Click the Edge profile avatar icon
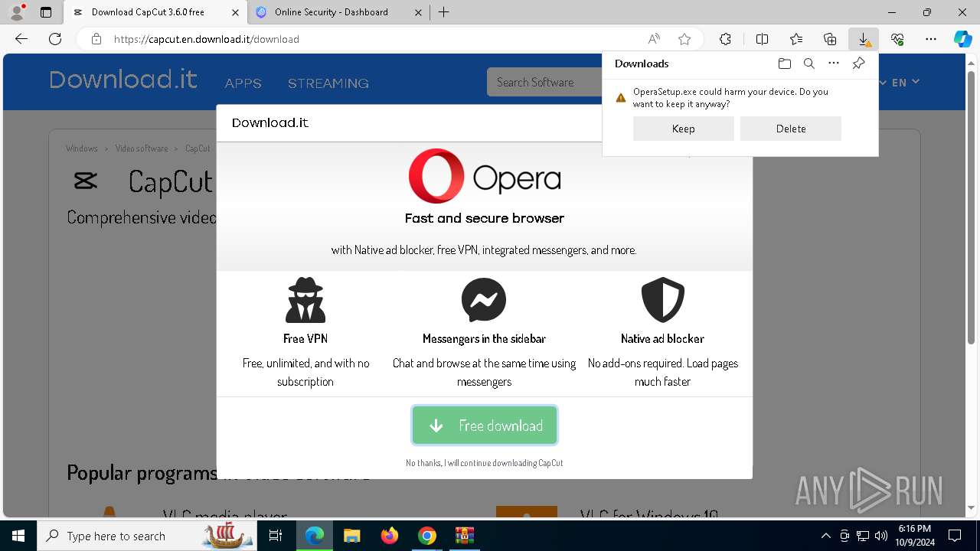The image size is (980, 551). (x=16, y=12)
